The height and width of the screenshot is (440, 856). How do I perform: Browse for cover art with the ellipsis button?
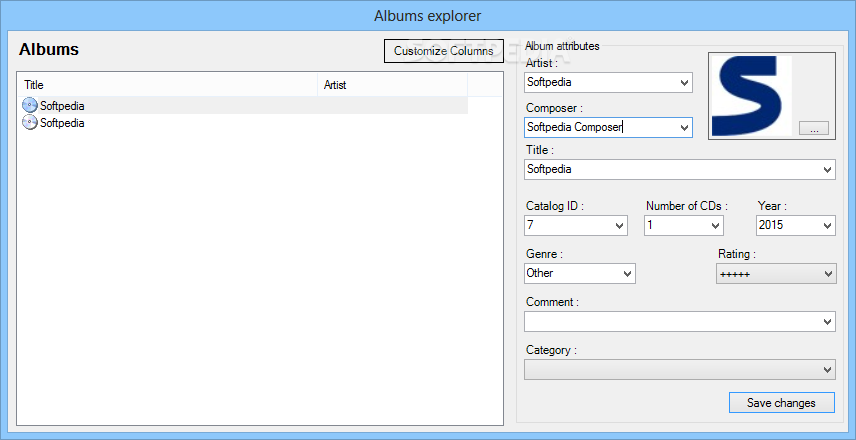pos(813,128)
